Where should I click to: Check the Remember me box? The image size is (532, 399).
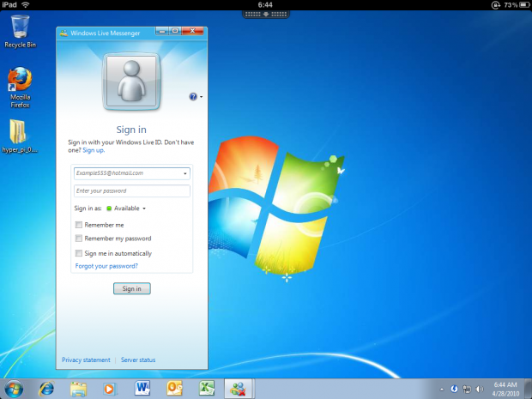(79, 225)
